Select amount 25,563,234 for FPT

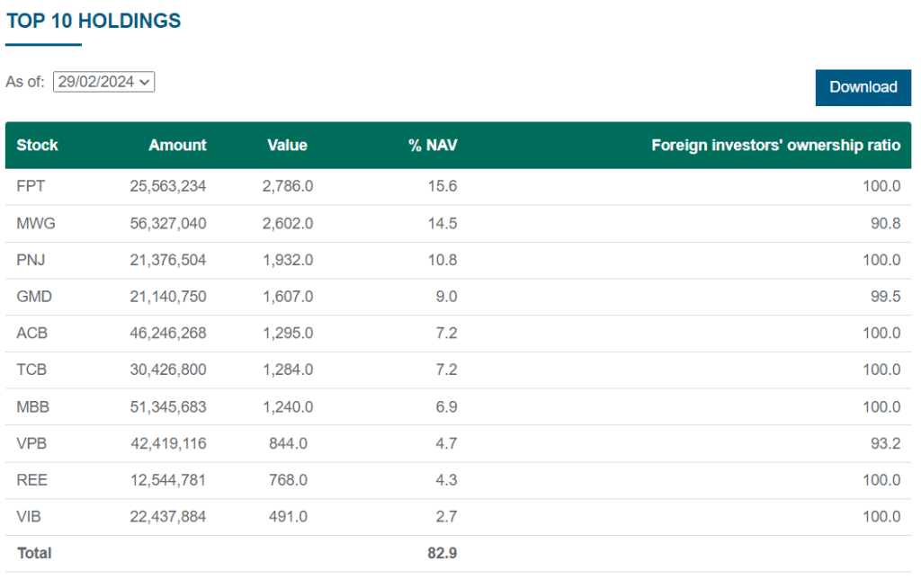pos(168,186)
